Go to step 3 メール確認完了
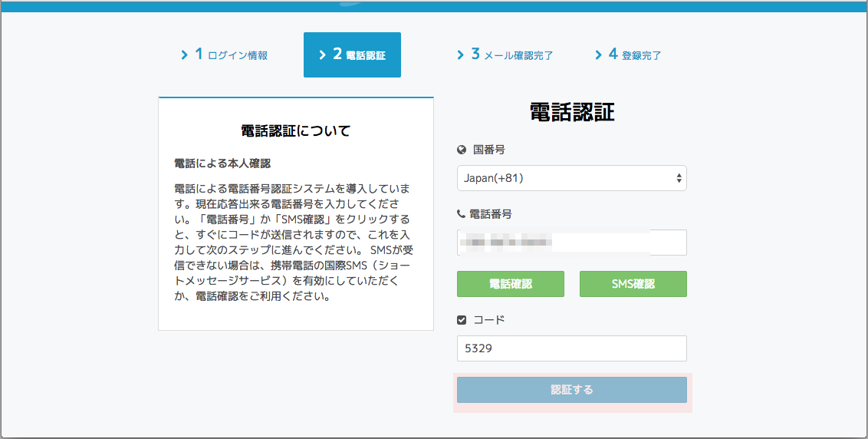The image size is (868, 439). click(x=505, y=54)
